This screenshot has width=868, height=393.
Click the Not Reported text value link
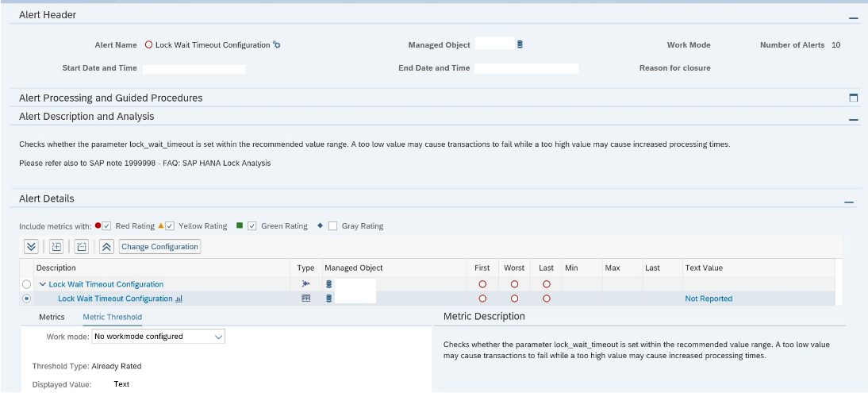[709, 299]
